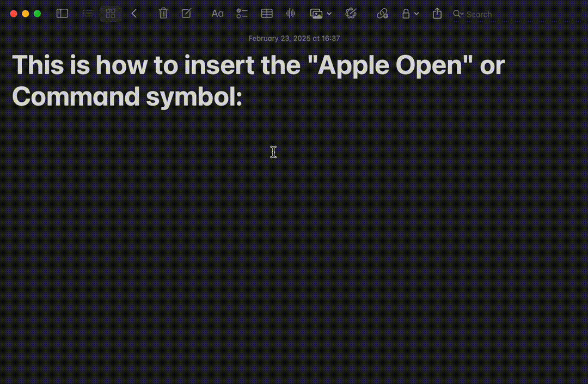
Task: Start an audio recording with the waveform icon
Action: [x=290, y=13]
